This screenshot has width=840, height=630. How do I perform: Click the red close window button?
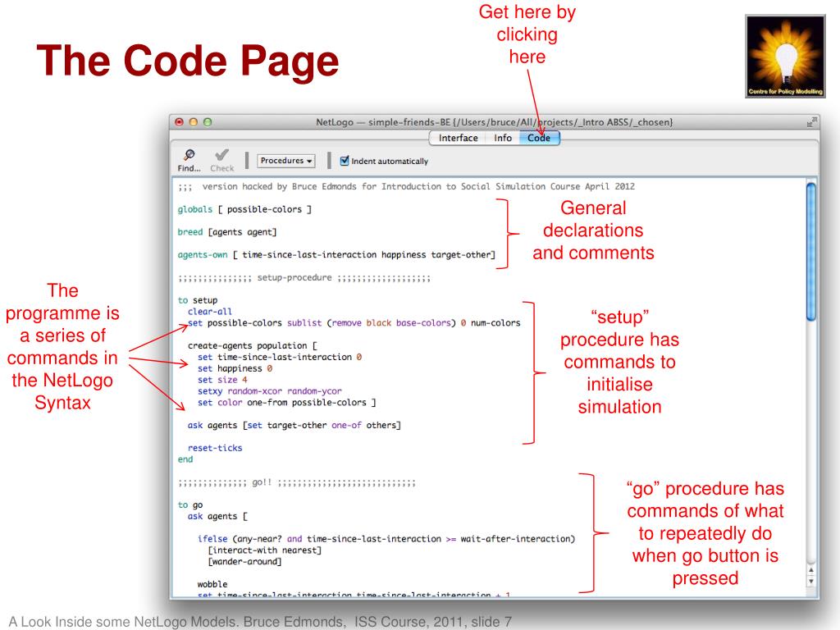click(x=180, y=122)
